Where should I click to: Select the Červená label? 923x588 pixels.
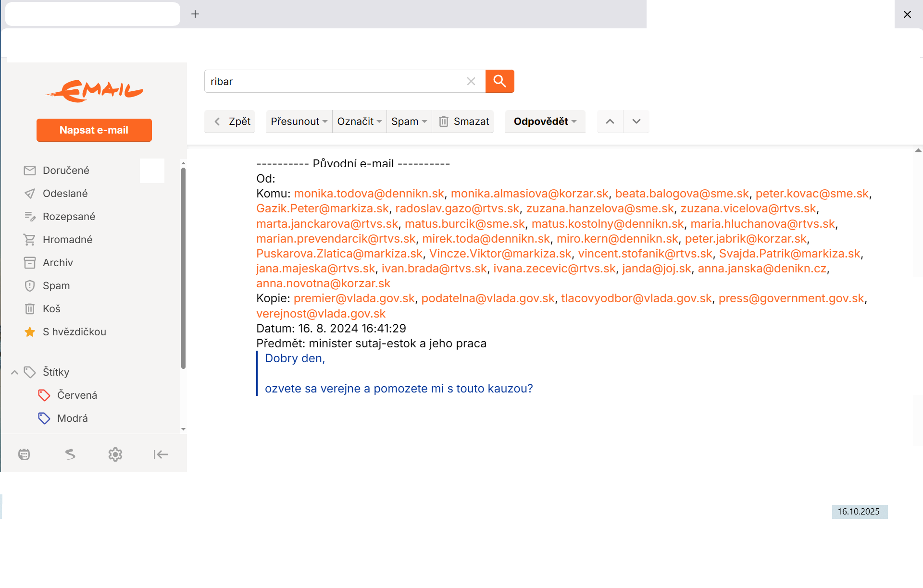[x=77, y=395]
